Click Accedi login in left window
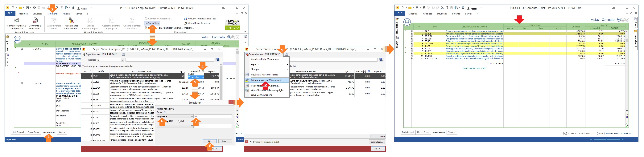644x157 pixels. [x=82, y=9]
